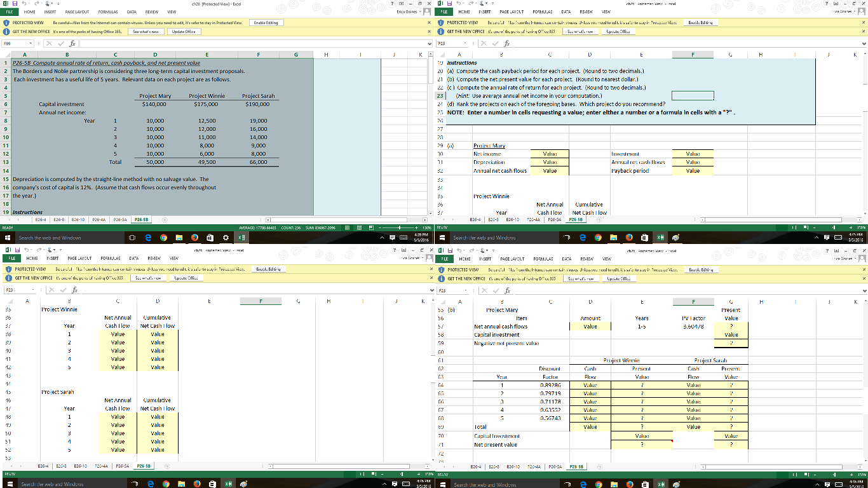Screen dimensions: 868x488
Task: Click Update Office in top-left window
Action: tap(184, 30)
